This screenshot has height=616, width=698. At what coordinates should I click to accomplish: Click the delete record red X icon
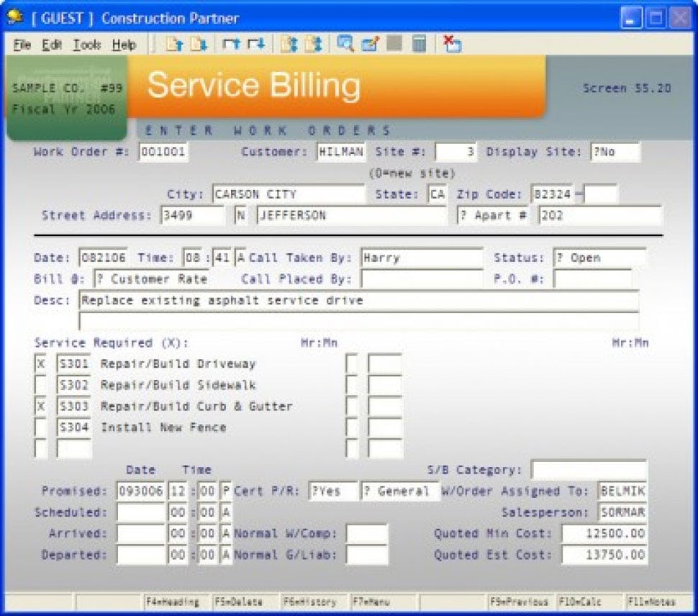pos(451,45)
